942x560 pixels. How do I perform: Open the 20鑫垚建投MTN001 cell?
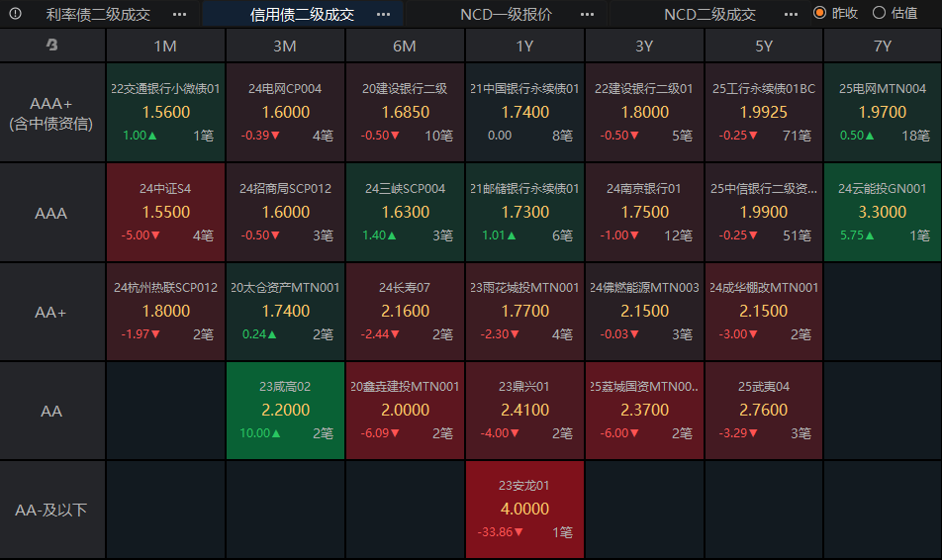tap(405, 411)
